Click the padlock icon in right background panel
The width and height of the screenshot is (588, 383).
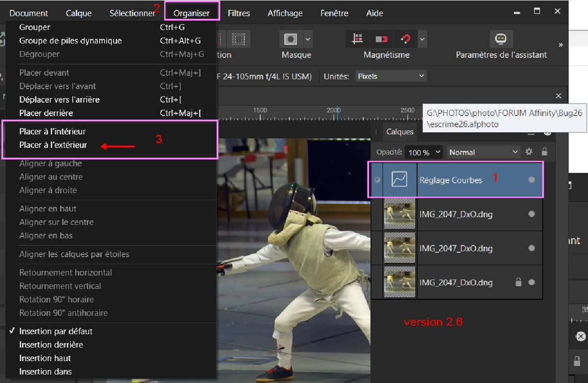[578, 361]
